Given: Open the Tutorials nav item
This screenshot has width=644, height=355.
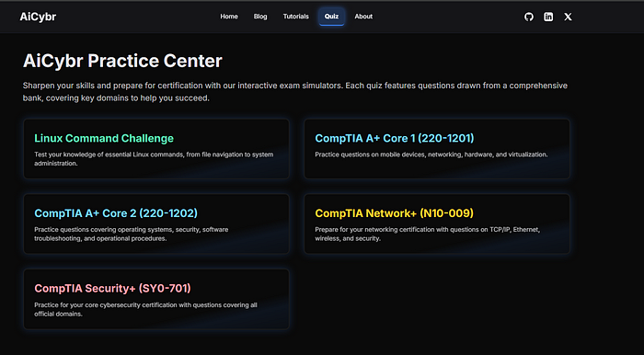Looking at the screenshot, I should coord(295,17).
